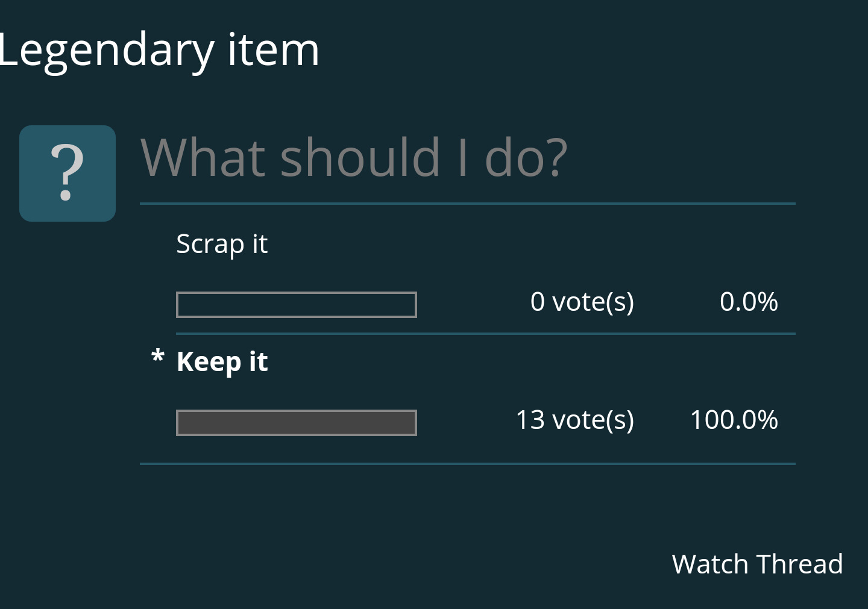Click the asterisk beside Keep it
Screen dimensions: 868x609
coord(158,357)
